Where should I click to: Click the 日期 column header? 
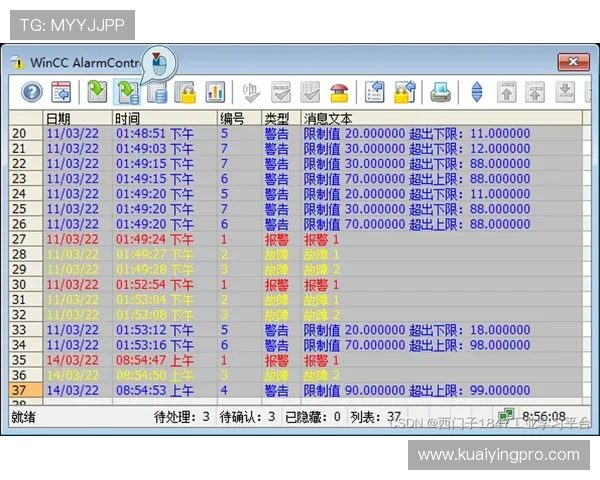click(78, 118)
